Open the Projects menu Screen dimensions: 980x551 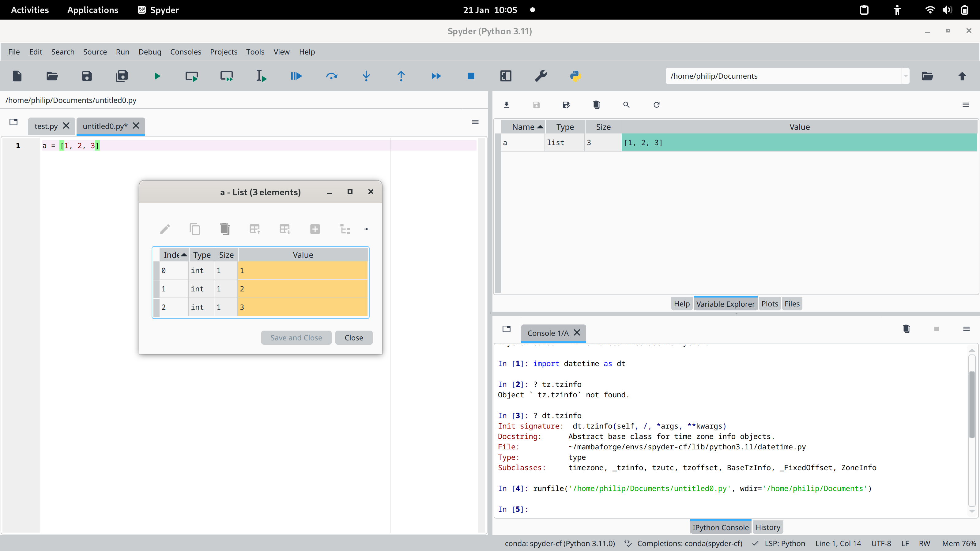224,52
